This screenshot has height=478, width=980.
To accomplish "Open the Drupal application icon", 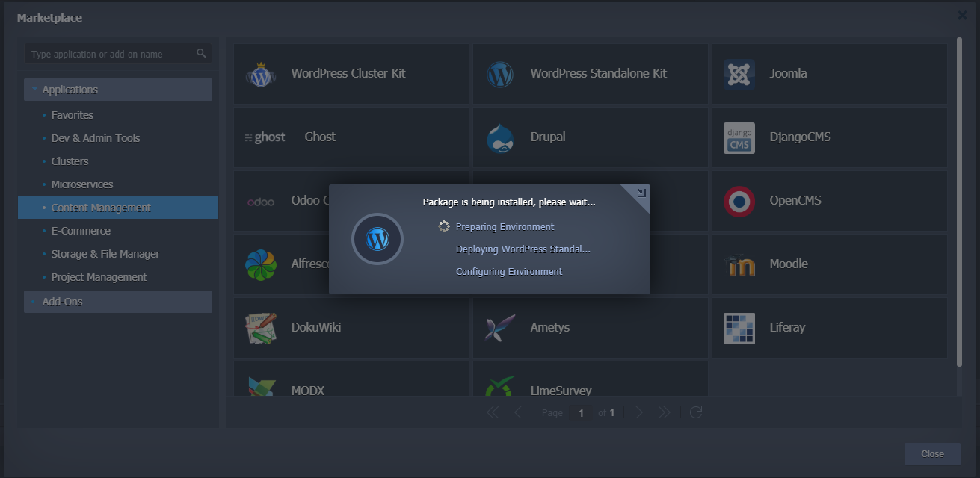I will (500, 137).
